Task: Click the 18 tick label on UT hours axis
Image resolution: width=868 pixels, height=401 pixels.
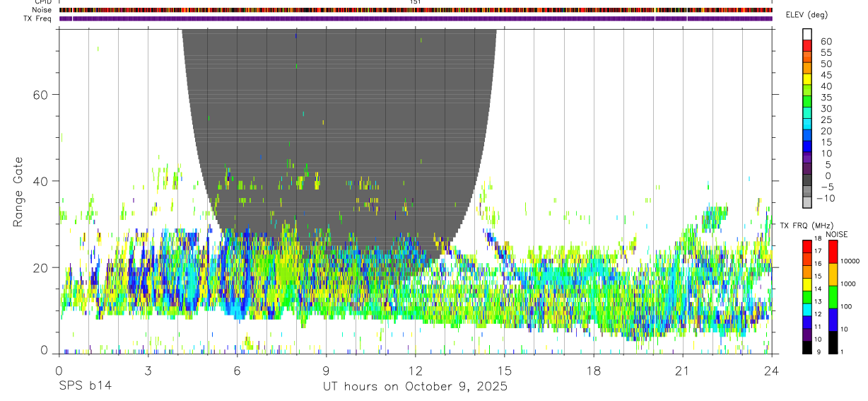Action: click(x=593, y=371)
